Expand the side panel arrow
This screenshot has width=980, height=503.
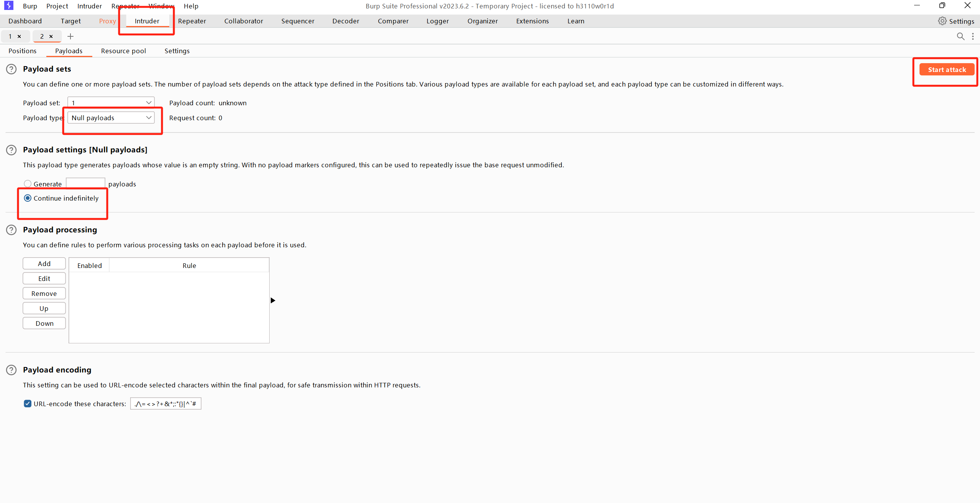coord(273,300)
